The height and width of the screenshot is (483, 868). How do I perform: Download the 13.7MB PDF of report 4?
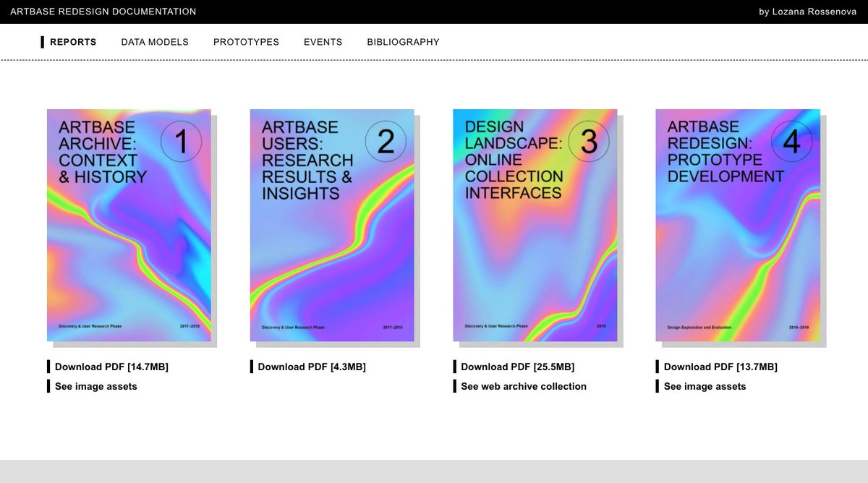tap(720, 367)
